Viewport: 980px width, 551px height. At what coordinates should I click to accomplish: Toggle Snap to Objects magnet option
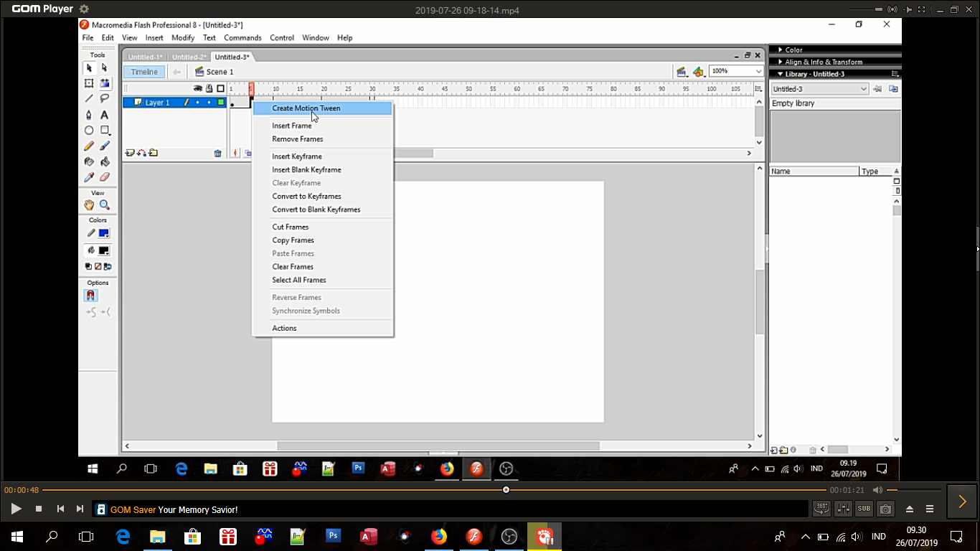point(90,296)
